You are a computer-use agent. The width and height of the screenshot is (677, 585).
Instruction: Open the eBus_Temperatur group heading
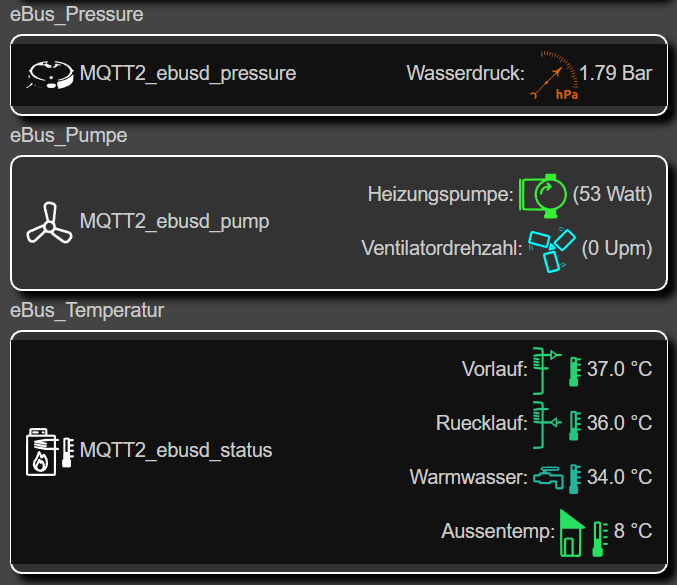(x=87, y=310)
